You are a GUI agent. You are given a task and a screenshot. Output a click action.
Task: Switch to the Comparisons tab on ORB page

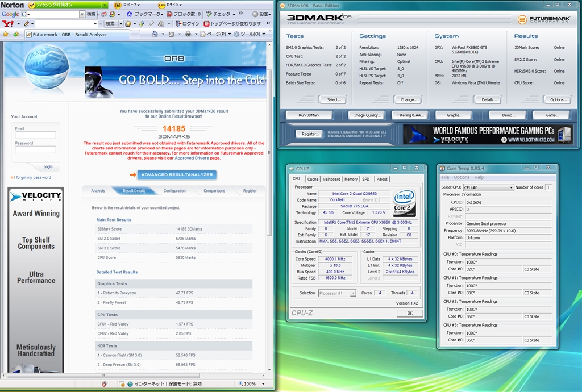click(x=214, y=191)
